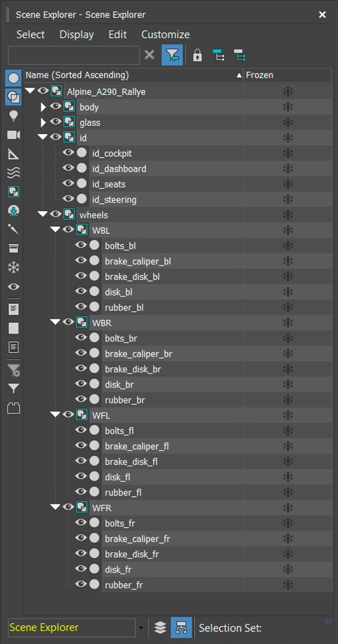Click the search text input field
Screen dimensions: 338x644
pos(74,55)
